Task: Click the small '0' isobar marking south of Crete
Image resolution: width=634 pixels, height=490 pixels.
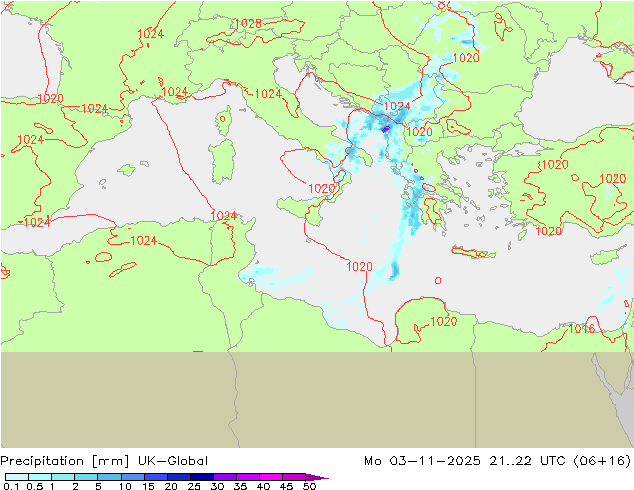Action: coord(438,280)
